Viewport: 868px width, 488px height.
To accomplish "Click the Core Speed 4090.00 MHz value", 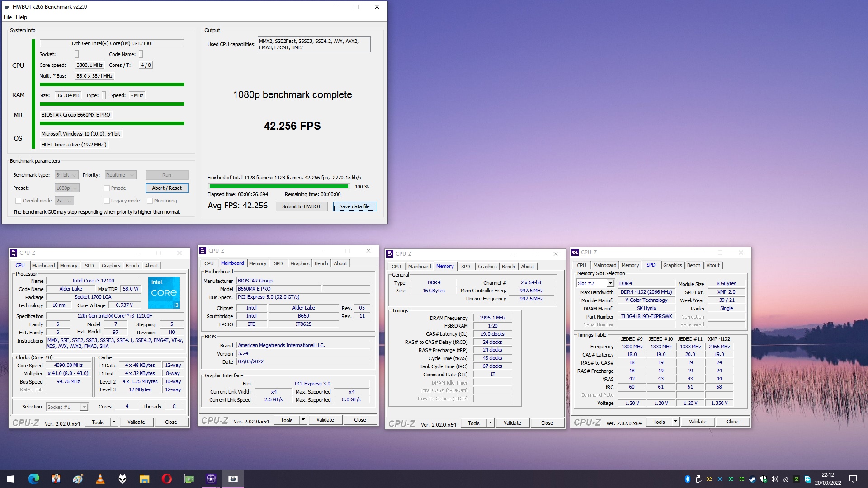I will click(68, 366).
